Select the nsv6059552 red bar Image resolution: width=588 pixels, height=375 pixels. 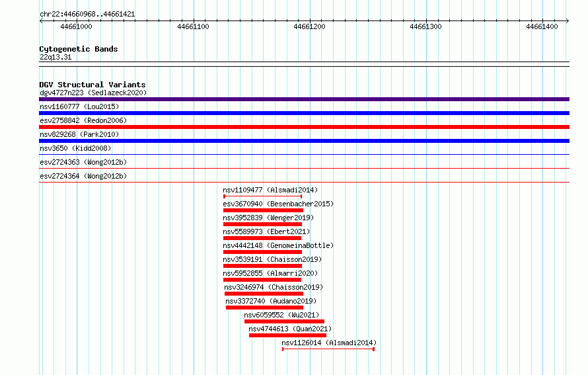pos(284,321)
